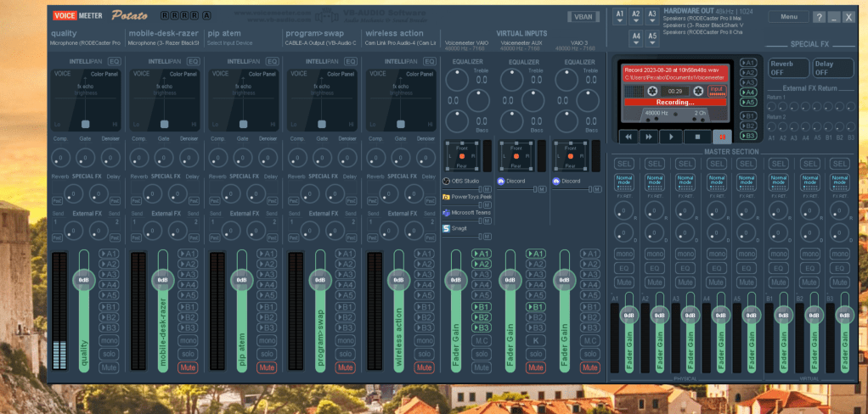
Task: Click the PowerToys.Peek app icon
Action: pyautogui.click(x=446, y=197)
